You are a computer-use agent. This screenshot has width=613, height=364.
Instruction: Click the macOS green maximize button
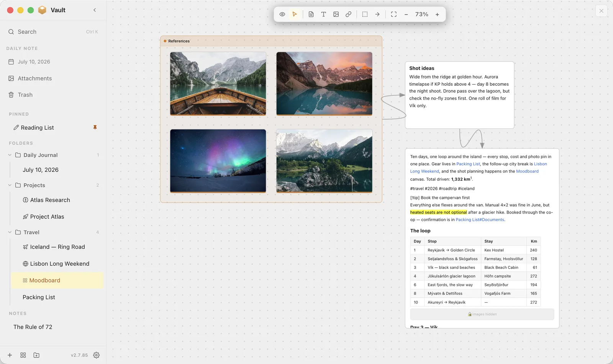point(31,10)
